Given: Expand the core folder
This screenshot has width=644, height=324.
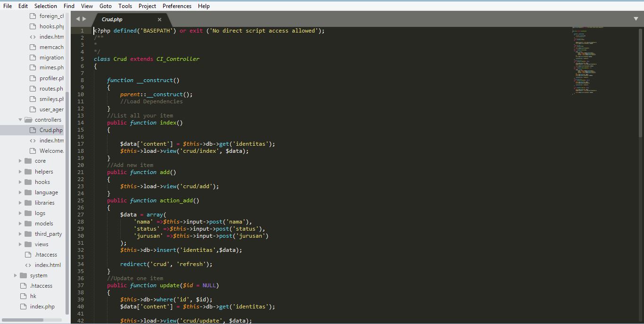Looking at the screenshot, I should pos(20,161).
